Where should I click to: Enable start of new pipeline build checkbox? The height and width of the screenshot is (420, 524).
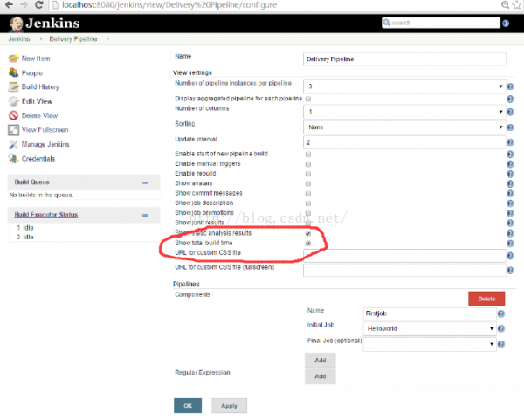pos(308,154)
